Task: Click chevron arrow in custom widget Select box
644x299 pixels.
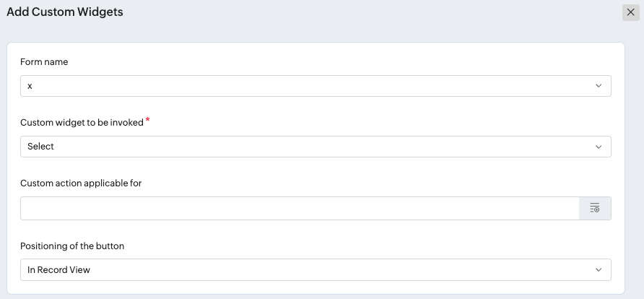Action: (599, 147)
